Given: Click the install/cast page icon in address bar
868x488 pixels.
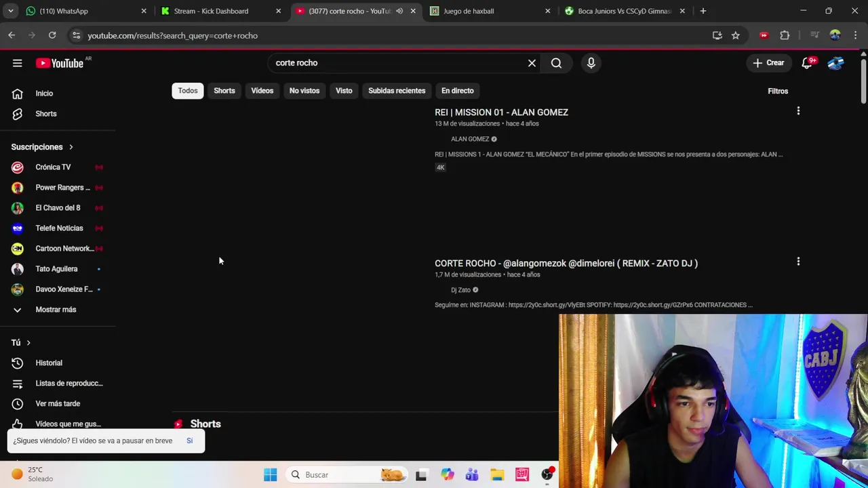Looking at the screenshot, I should click(717, 35).
